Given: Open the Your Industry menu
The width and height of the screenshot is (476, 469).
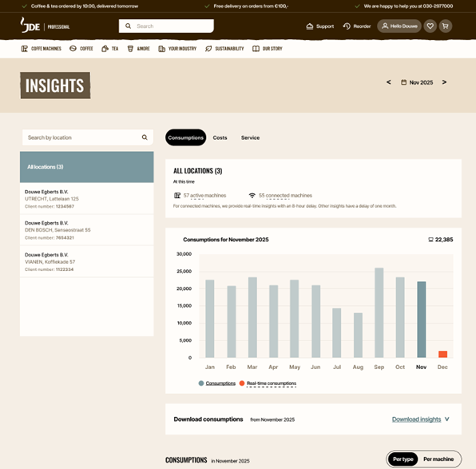Looking at the screenshot, I should [177, 49].
